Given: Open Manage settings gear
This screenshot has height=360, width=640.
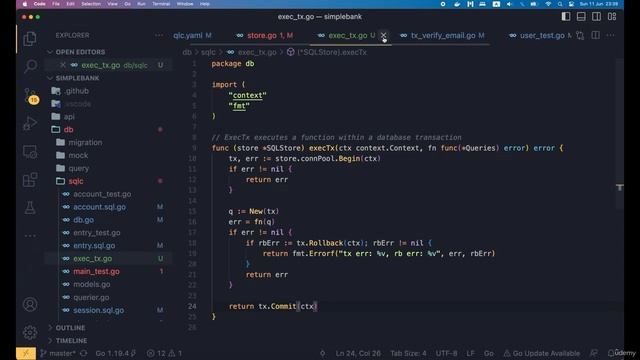Looking at the screenshot, I should [x=30, y=333].
